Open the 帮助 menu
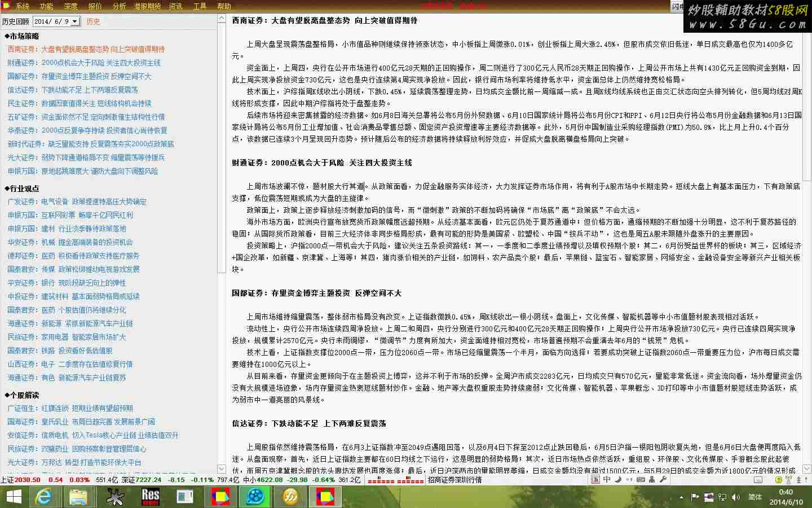This screenshot has width=812, height=508. tap(224, 6)
